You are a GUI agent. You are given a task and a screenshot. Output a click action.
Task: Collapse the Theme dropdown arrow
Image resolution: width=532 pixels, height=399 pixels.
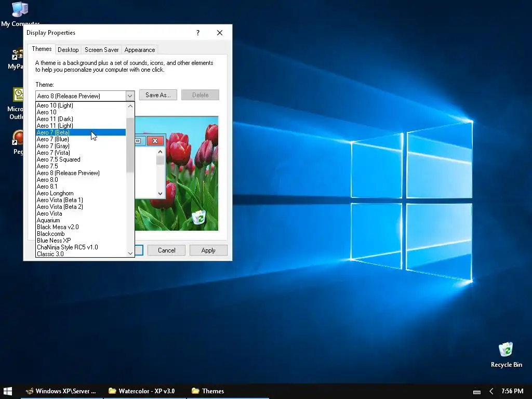click(x=130, y=96)
